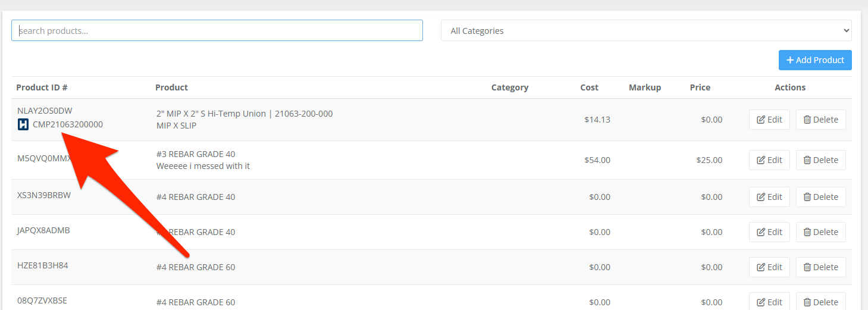Click the JAPQX8ADMB product ID

pos(43,230)
